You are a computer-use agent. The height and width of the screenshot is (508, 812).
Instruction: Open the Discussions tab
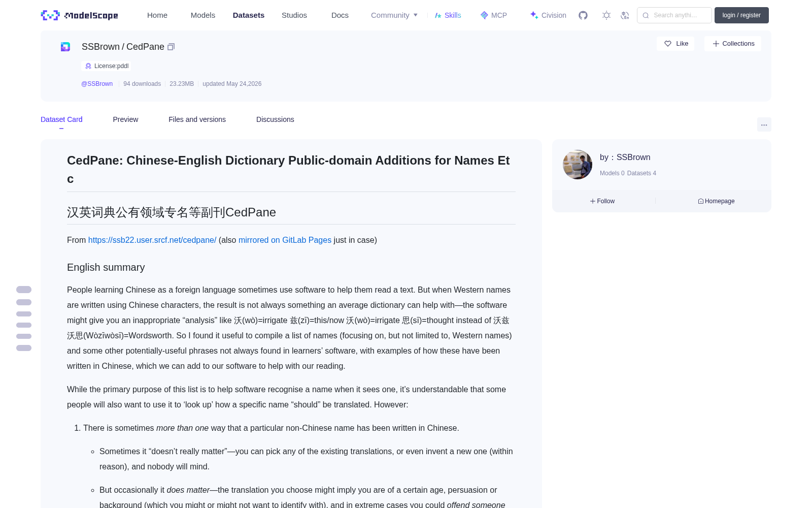tap(275, 119)
